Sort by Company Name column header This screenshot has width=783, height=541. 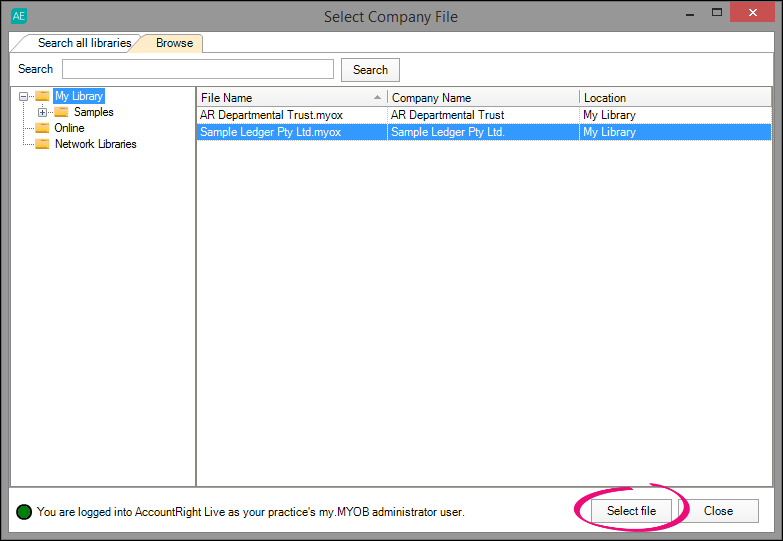482,98
